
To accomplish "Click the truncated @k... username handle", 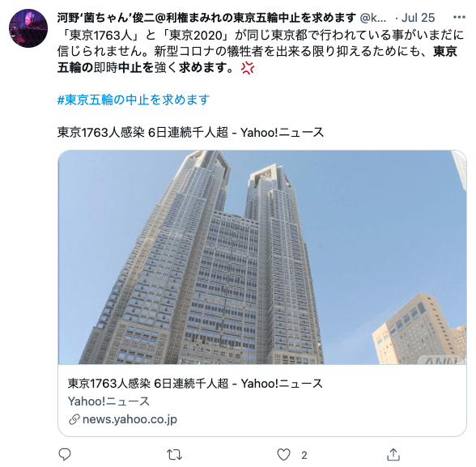I will (373, 18).
